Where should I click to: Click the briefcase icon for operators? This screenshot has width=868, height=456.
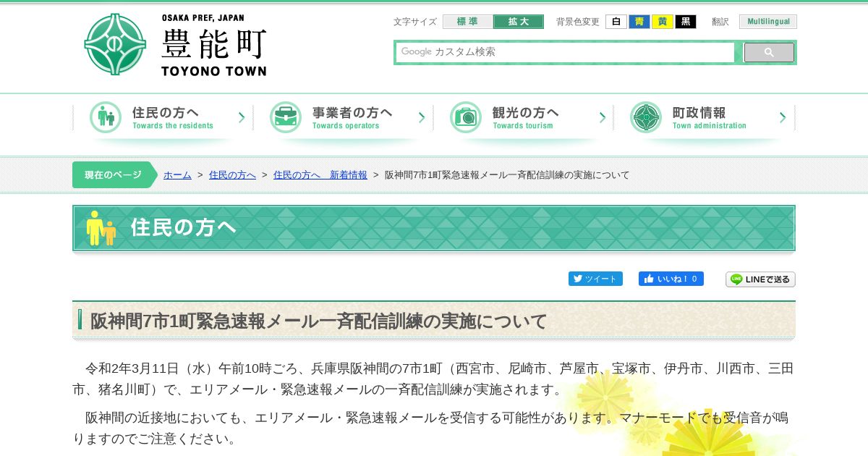286,117
